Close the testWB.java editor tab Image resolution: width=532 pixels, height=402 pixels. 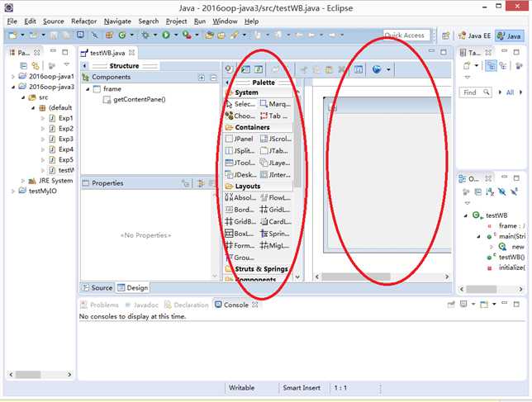point(131,53)
